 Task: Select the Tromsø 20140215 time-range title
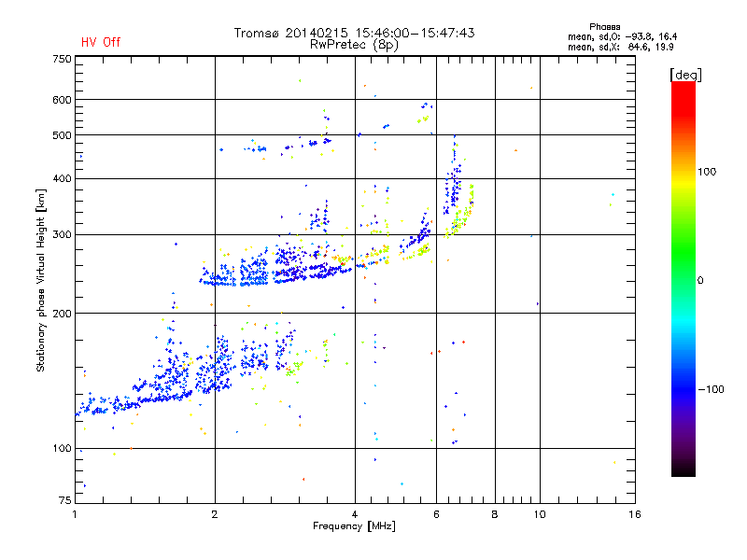354,33
